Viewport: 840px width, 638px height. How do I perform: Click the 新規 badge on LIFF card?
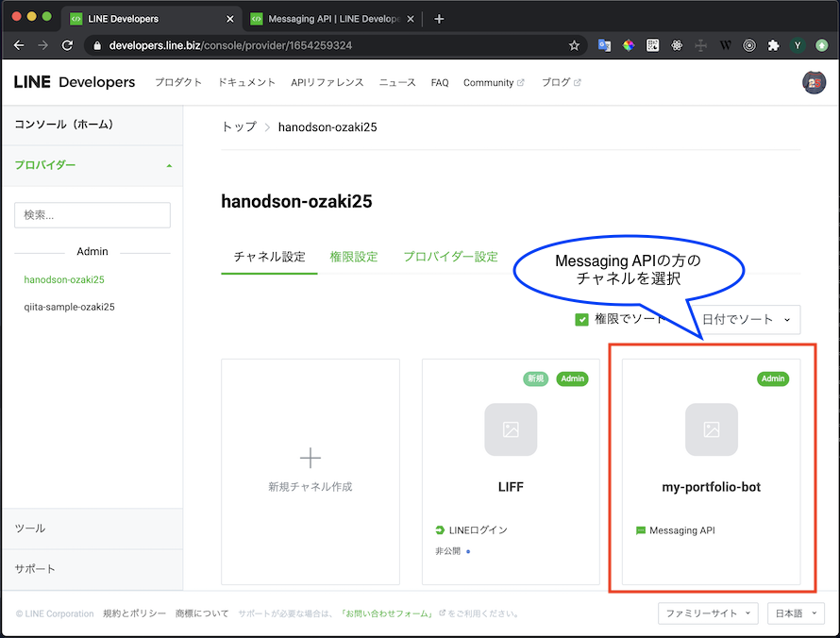(x=536, y=378)
